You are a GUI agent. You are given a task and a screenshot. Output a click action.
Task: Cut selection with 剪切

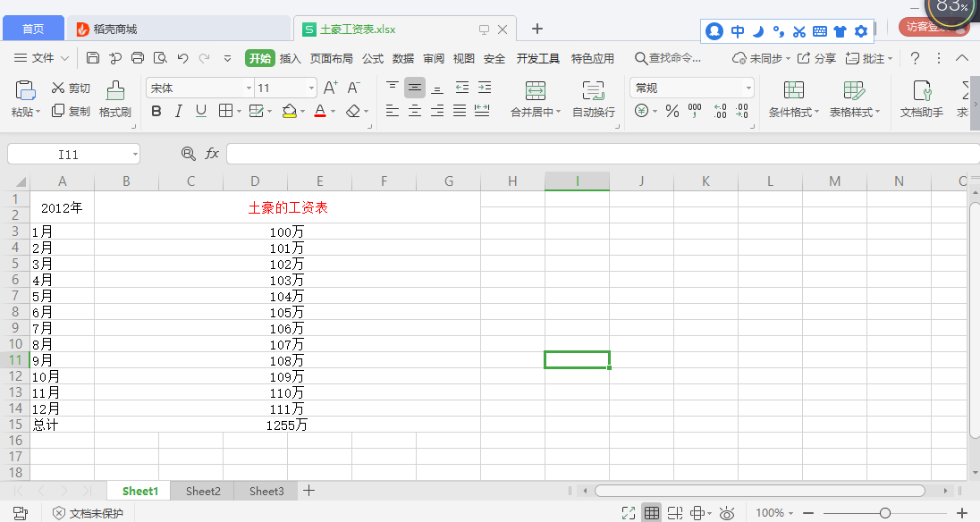pyautogui.click(x=71, y=88)
